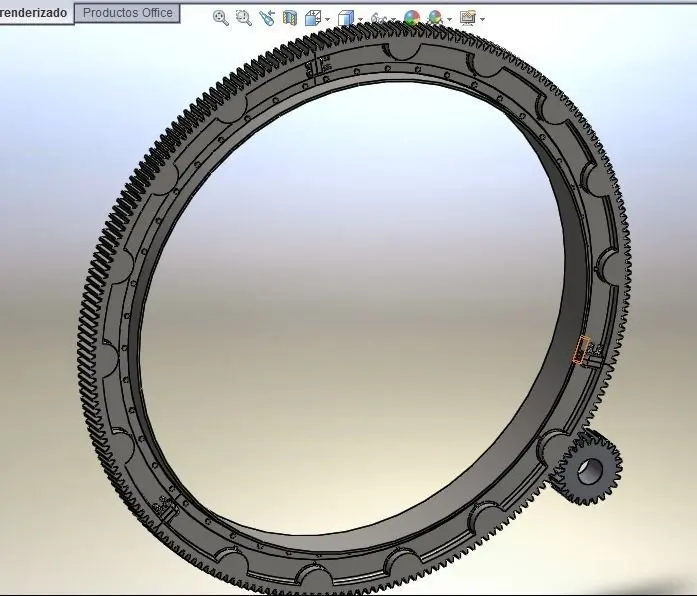Click the View Settings monitor icon
Image resolution: width=697 pixels, height=596 pixels.
click(x=468, y=18)
